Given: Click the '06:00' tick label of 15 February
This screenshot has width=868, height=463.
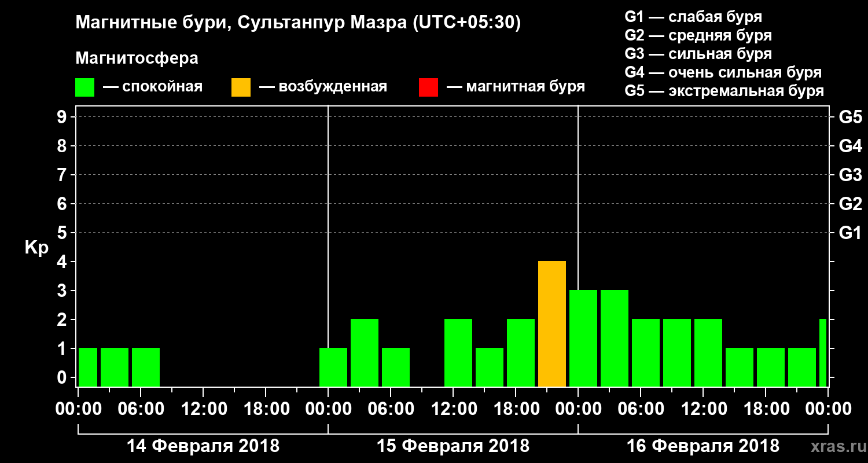Looking at the screenshot, I should (x=391, y=409).
